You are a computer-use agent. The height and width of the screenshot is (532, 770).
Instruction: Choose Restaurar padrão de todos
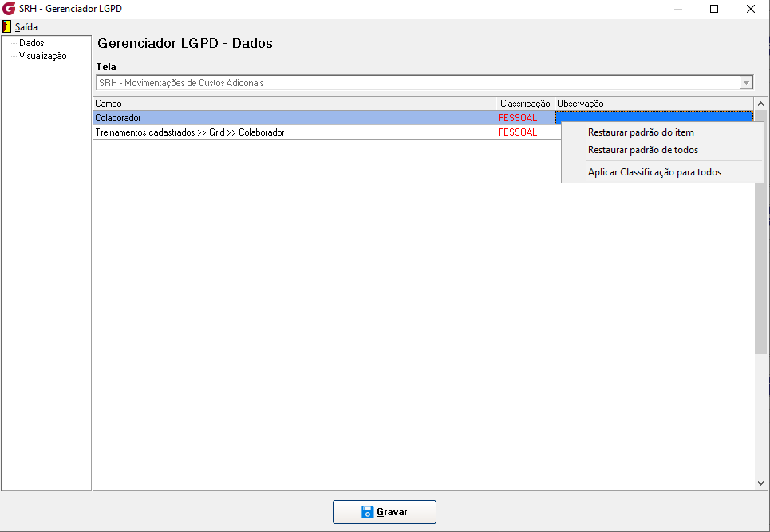tap(643, 150)
